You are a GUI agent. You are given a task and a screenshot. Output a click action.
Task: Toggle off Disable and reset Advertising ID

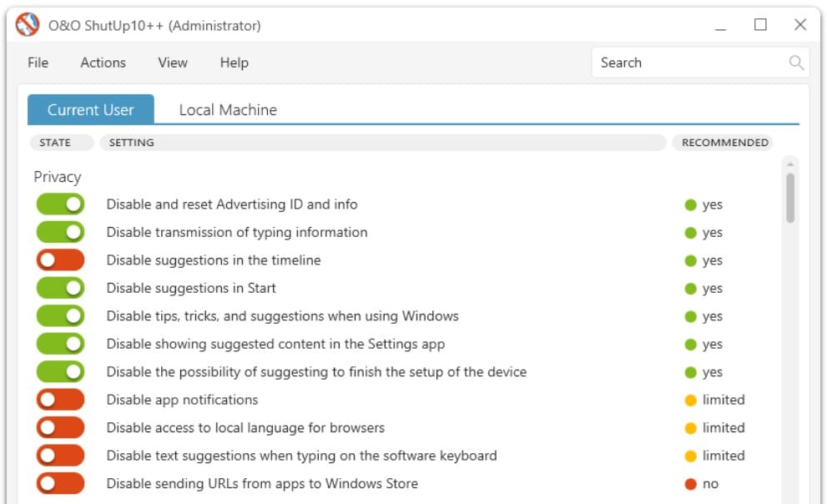[x=61, y=204]
